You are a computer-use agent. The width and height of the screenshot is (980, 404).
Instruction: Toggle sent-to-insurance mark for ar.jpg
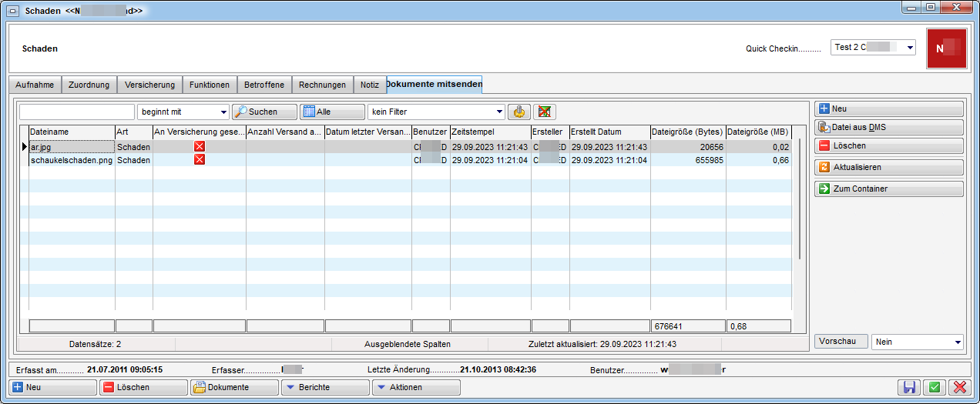coord(200,146)
